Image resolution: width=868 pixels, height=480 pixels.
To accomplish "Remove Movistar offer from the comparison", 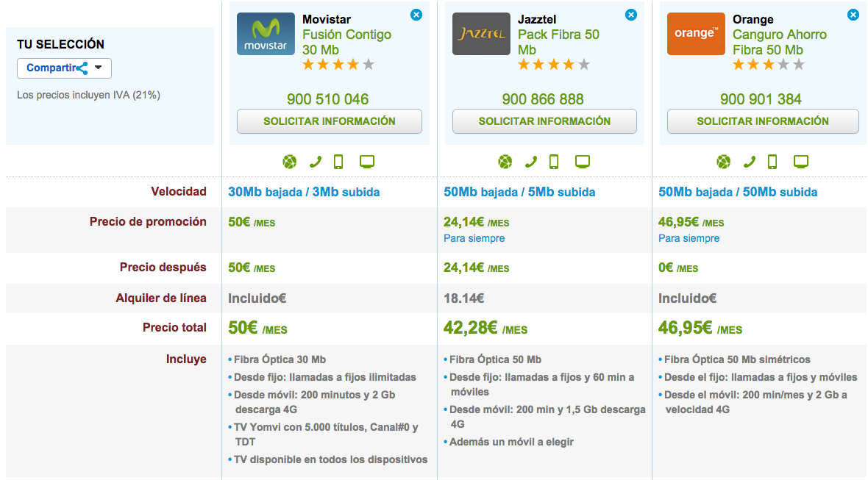I will 416,15.
